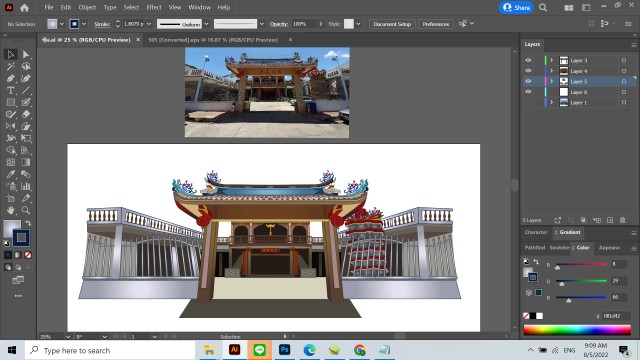Select the Zoom tool

(x=26, y=210)
